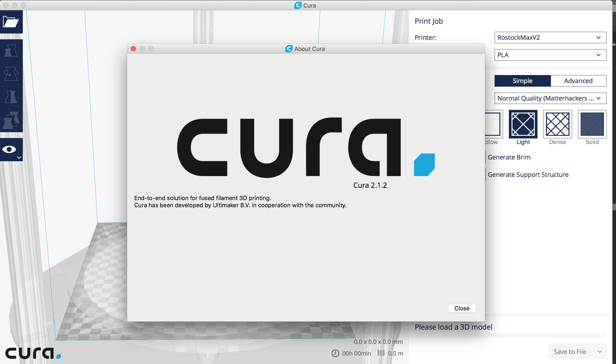Click the slicing progress bar
Image resolution: width=616 pixels, height=364 pixels.
[x=510, y=336]
